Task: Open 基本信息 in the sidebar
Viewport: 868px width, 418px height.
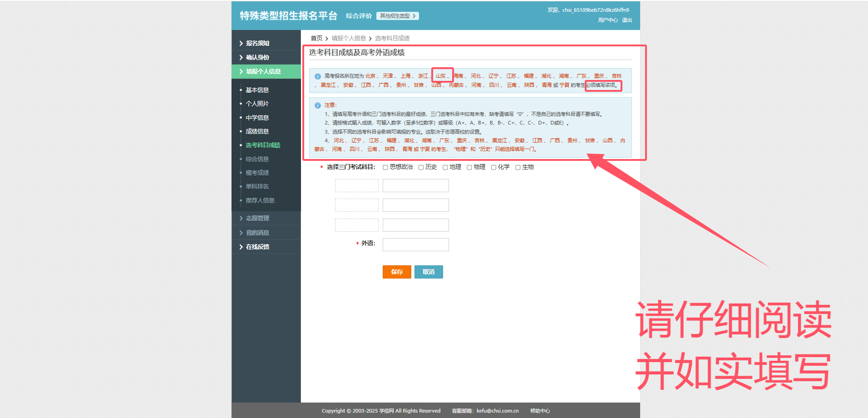Action: click(257, 90)
